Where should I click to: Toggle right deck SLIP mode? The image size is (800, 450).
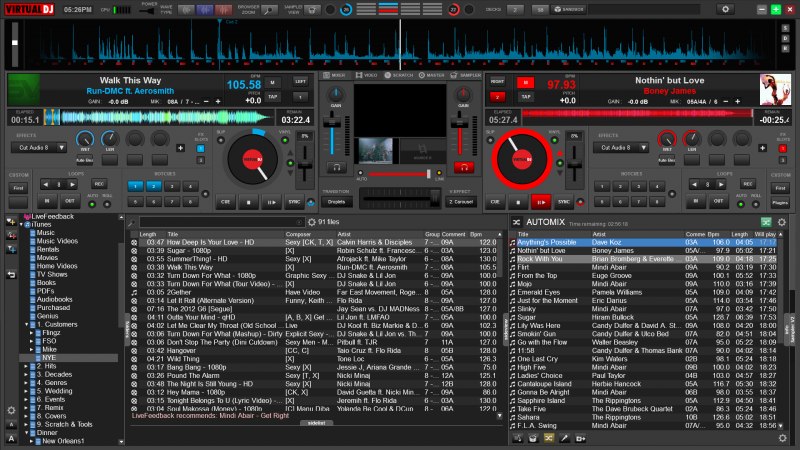coord(490,140)
